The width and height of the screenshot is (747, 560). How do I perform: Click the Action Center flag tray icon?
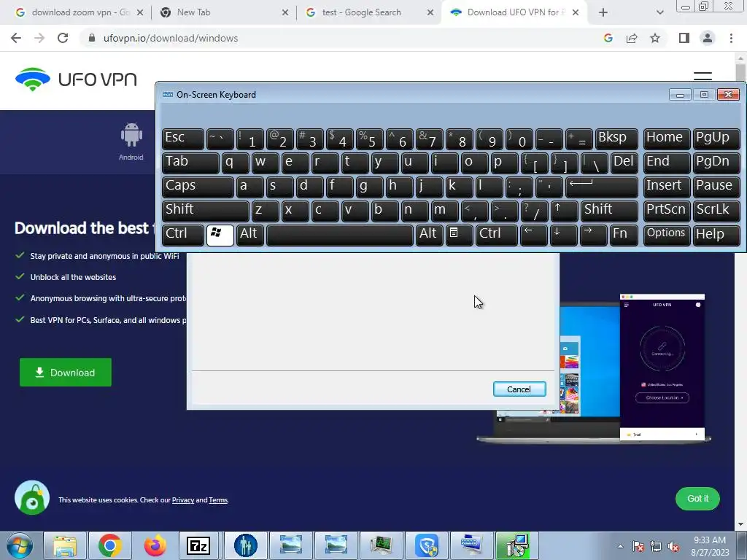(x=638, y=547)
